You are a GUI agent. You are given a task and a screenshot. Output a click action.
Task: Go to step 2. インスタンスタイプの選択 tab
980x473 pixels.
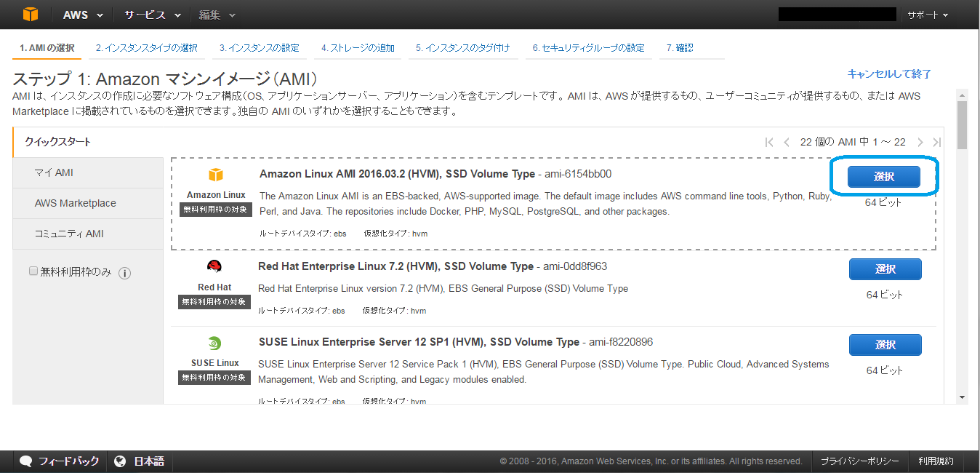point(147,48)
